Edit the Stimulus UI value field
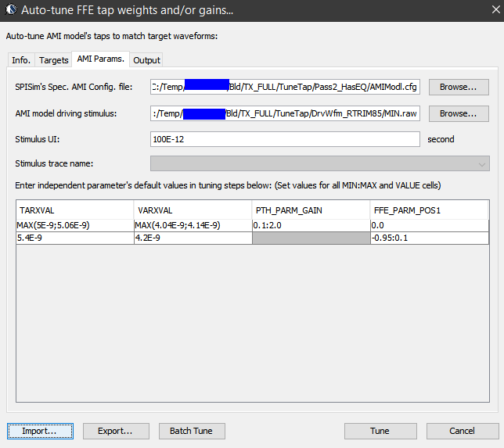Screen dimensions: 504x448 (286, 139)
